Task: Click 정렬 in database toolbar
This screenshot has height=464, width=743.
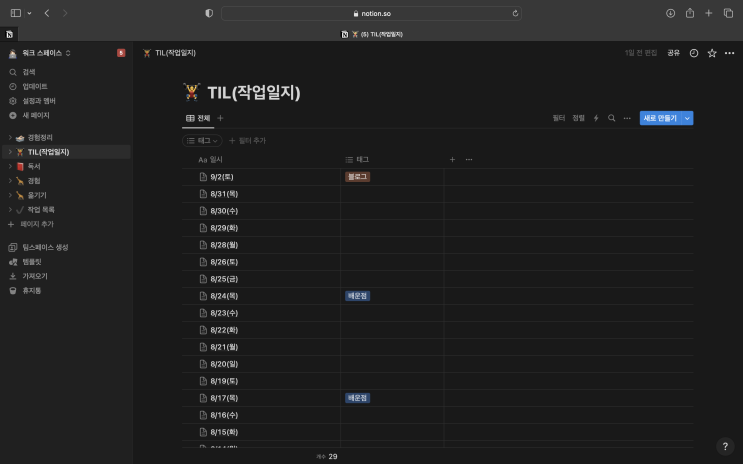Action: [x=578, y=118]
